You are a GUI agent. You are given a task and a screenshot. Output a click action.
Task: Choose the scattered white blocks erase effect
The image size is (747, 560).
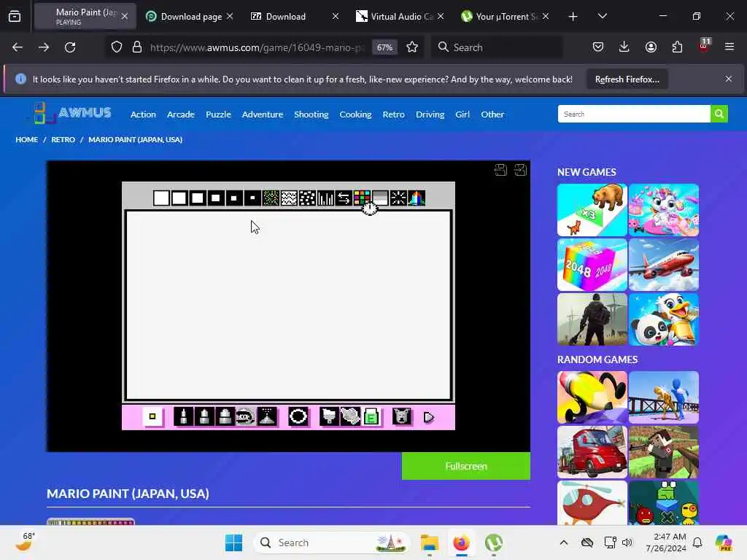click(307, 198)
